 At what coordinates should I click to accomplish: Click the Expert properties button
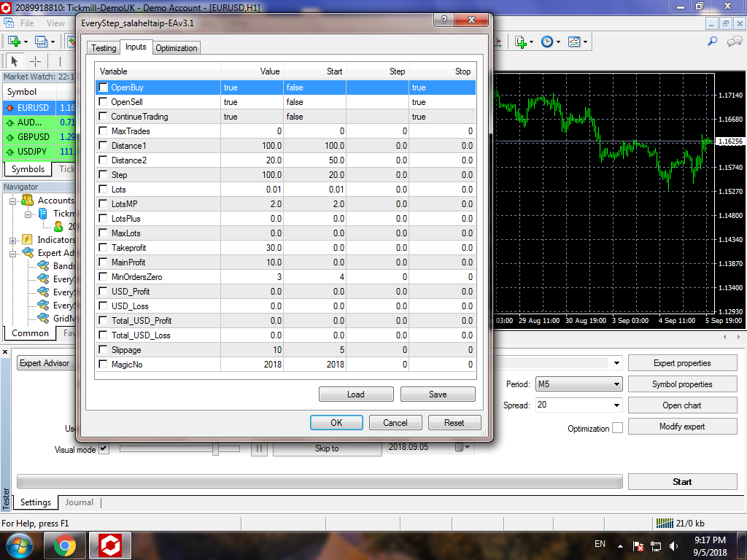(x=682, y=363)
